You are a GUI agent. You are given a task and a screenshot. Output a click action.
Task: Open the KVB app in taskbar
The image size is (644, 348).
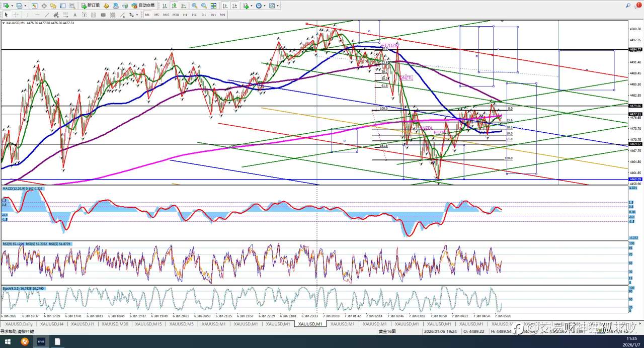click(41, 341)
